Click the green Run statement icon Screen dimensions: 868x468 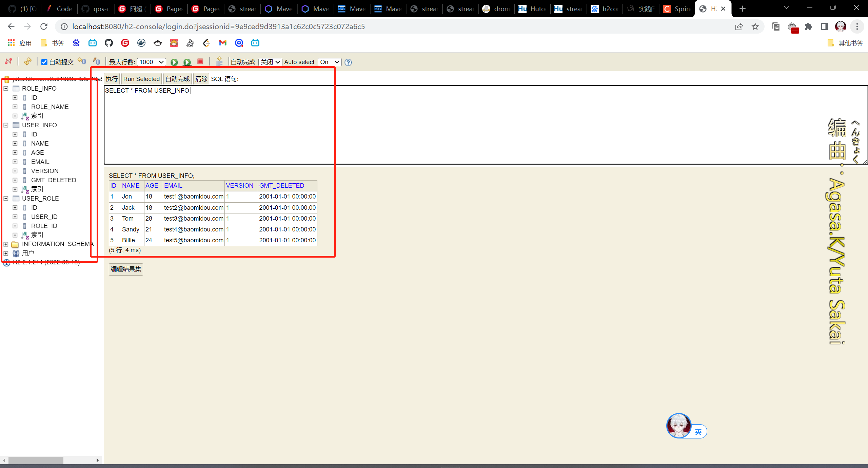[x=174, y=62]
